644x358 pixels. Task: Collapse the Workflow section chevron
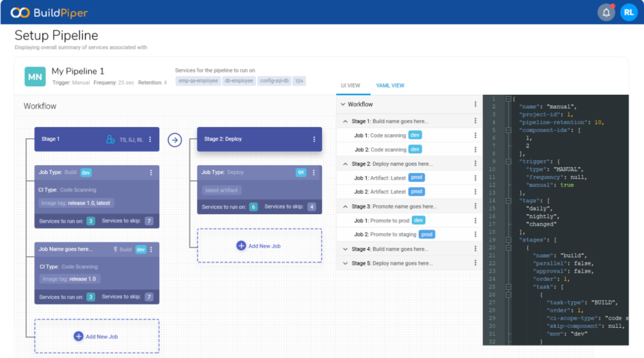pyautogui.click(x=343, y=104)
